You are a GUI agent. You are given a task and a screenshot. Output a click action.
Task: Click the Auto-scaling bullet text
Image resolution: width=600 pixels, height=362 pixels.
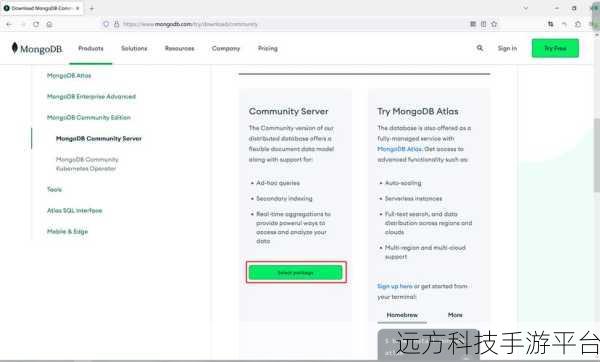coord(403,183)
